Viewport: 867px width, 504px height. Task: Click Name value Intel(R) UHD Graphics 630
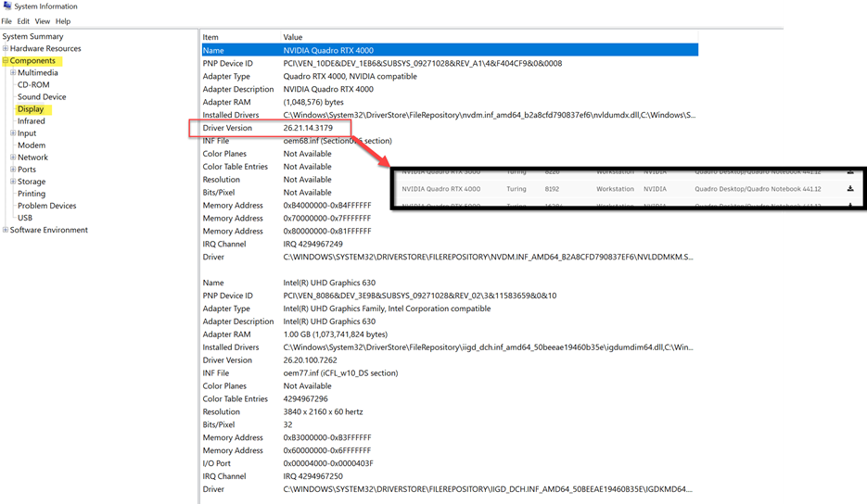(329, 283)
